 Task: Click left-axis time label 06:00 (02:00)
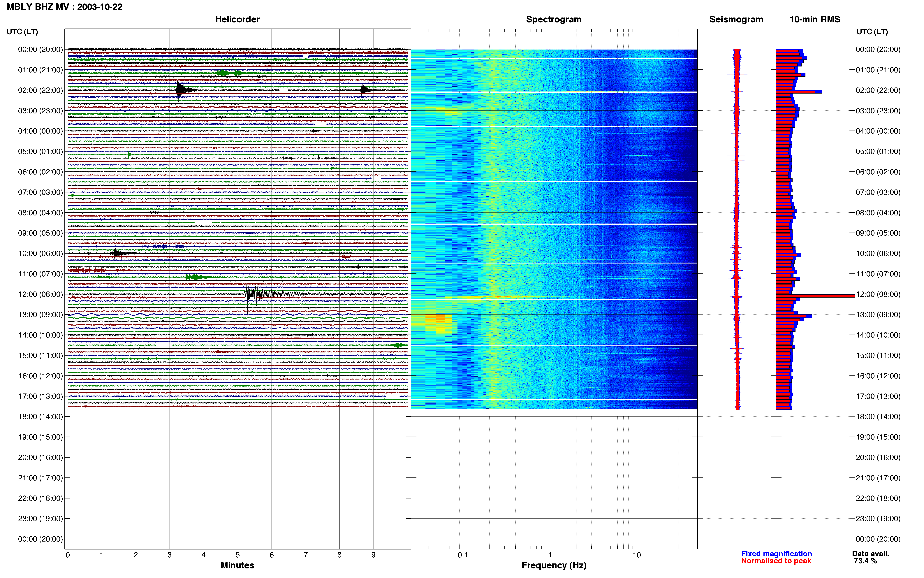click(x=41, y=172)
